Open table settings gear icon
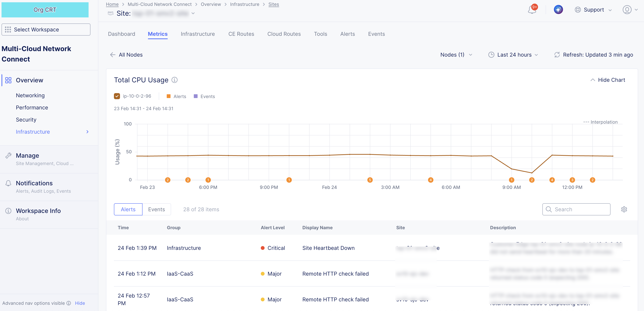This screenshot has width=644, height=311. pos(624,209)
